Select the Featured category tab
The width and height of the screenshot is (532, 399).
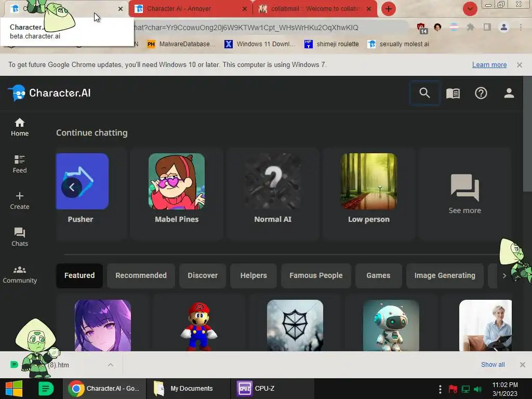pos(79,275)
